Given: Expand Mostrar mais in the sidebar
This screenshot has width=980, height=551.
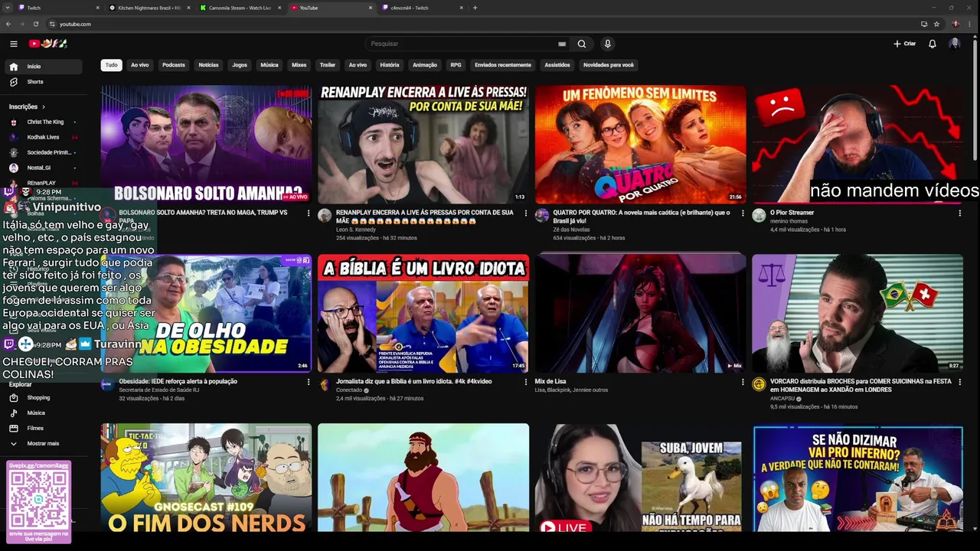Looking at the screenshot, I should coord(43,444).
